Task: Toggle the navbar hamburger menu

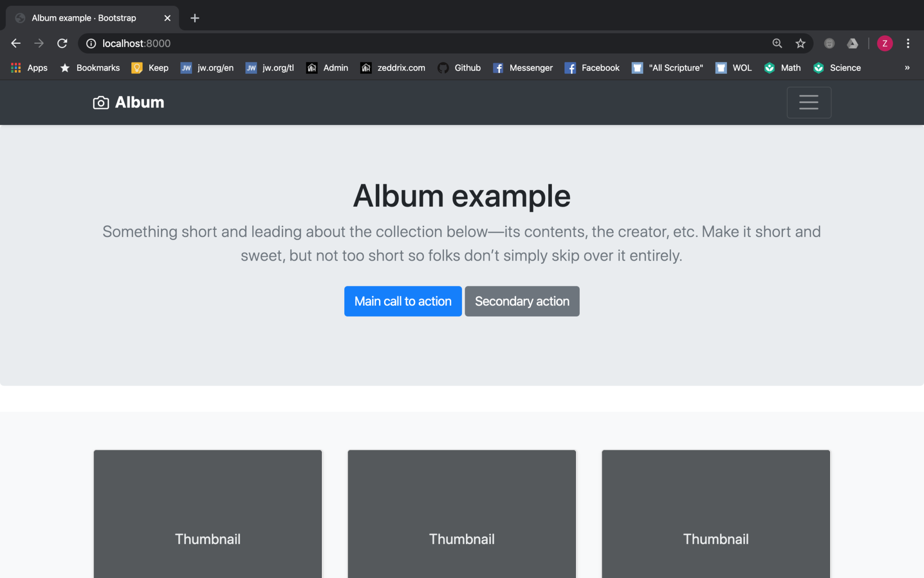Action: coord(808,103)
